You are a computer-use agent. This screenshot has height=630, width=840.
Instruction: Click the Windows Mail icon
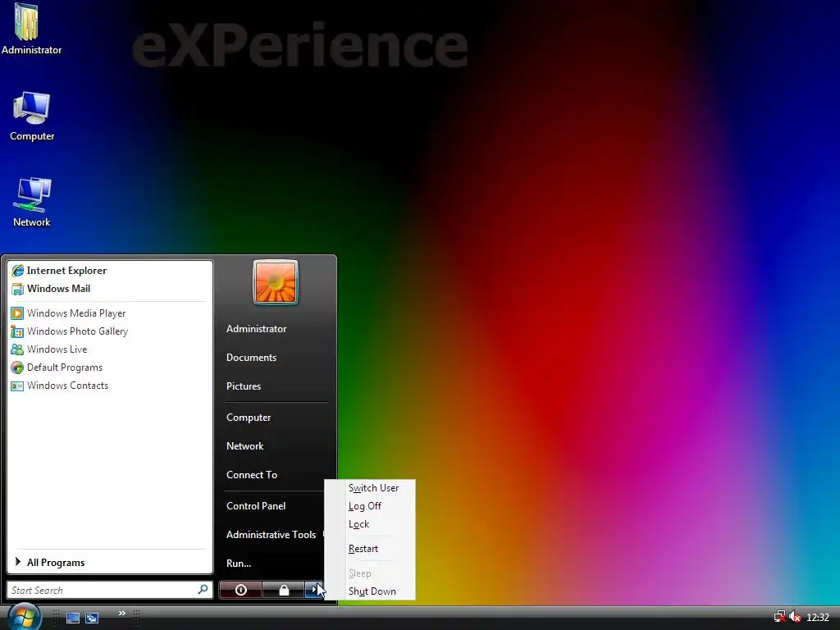(18, 289)
